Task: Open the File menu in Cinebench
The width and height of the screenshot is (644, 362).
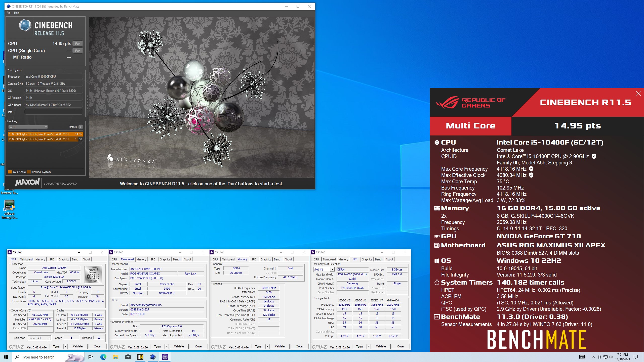Action: (9, 13)
